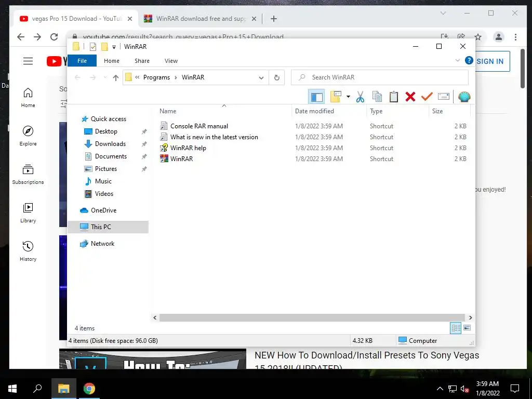Open the YouTube hamburger guide menu
This screenshot has width=532, height=399.
28,61
